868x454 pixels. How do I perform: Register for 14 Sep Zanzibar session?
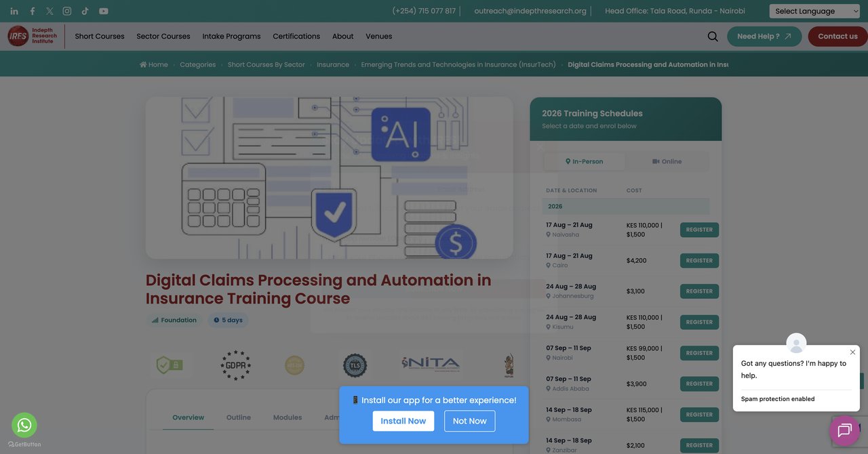699,445
